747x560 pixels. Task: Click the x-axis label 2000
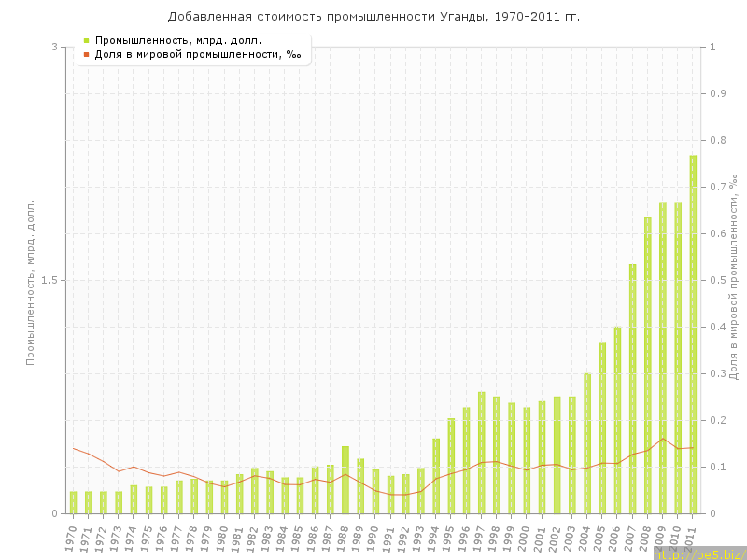[x=524, y=539]
